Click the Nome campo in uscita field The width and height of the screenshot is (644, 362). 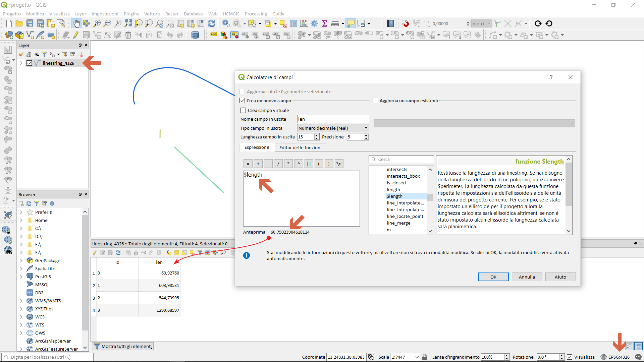(333, 119)
